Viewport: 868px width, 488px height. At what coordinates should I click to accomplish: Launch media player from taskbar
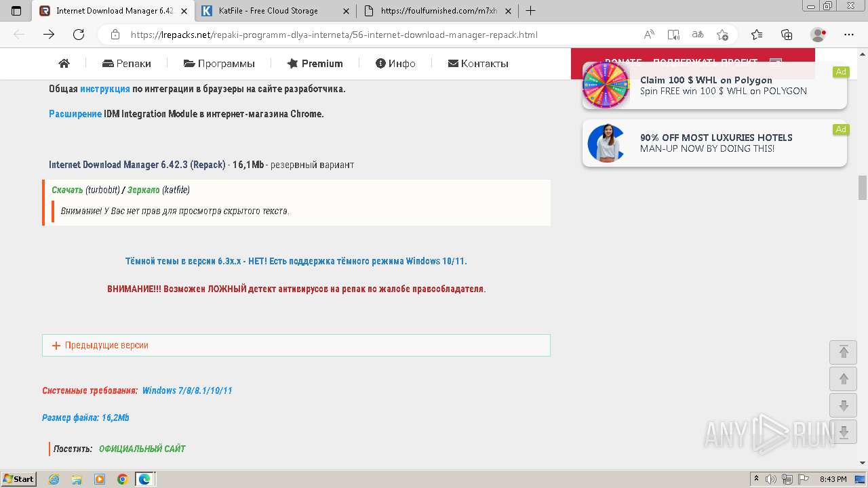pos(100,479)
